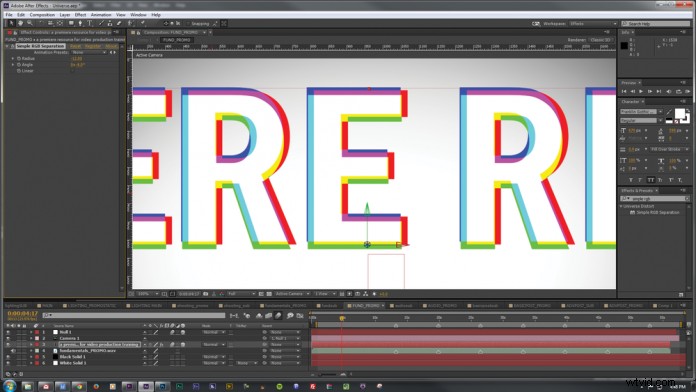The height and width of the screenshot is (392, 696).
Task: Select the Selection arrow tool
Action: click(11, 23)
